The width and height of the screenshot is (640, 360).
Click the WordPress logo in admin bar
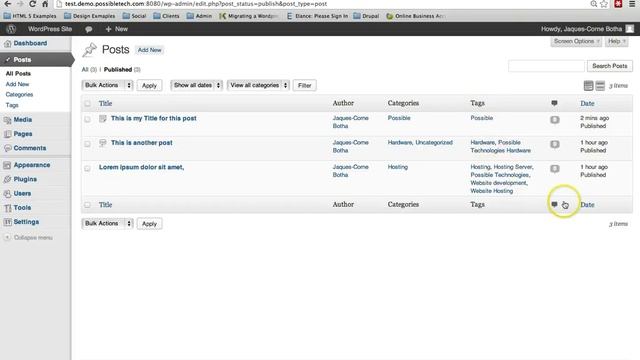pos(11,29)
